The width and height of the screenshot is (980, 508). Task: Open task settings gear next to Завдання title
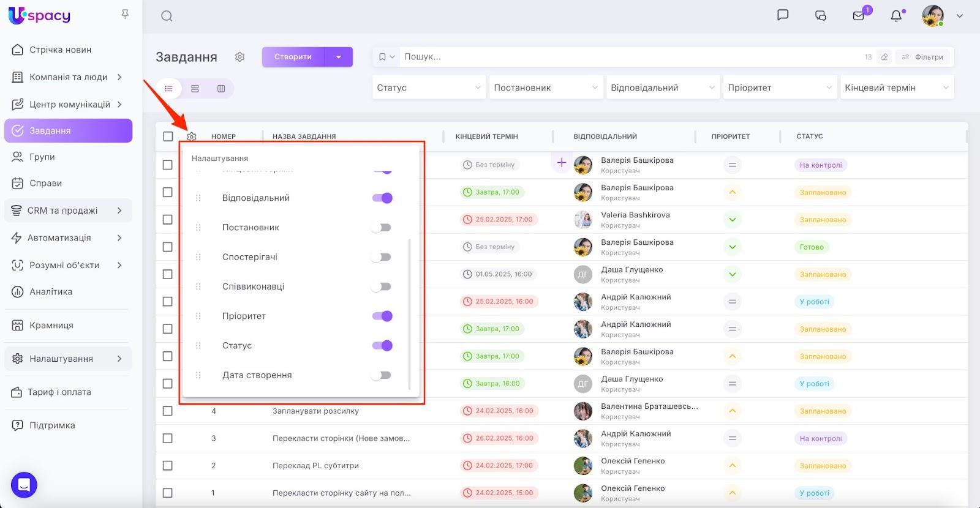239,57
